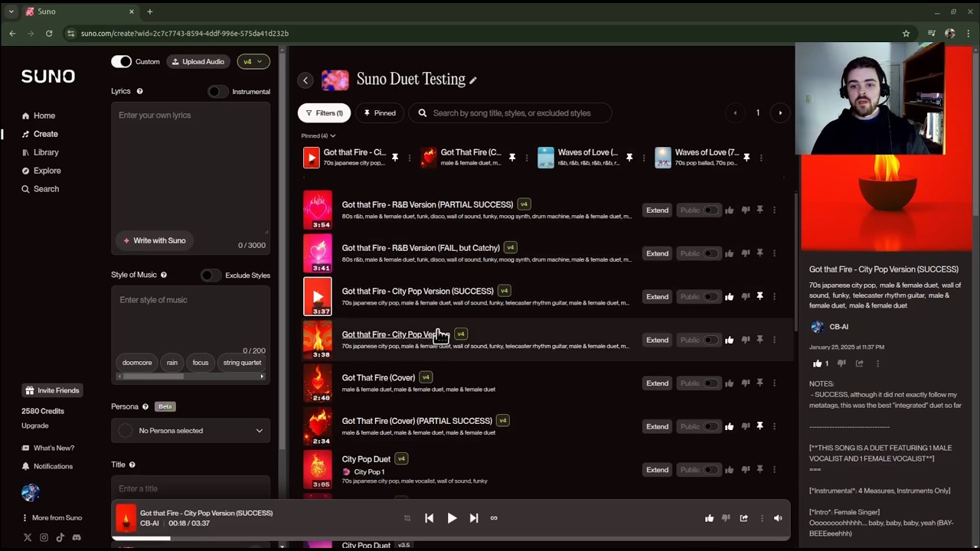Enable the Instrumental toggle
The height and width of the screenshot is (551, 980).
coord(218,91)
